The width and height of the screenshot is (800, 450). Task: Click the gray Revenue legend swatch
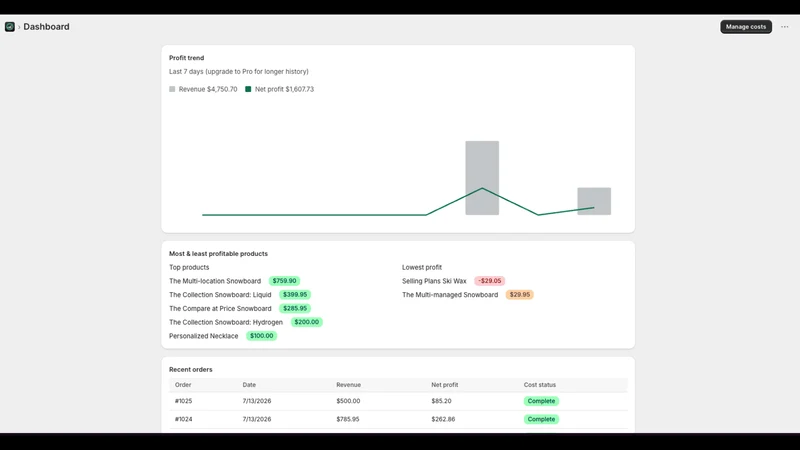172,89
